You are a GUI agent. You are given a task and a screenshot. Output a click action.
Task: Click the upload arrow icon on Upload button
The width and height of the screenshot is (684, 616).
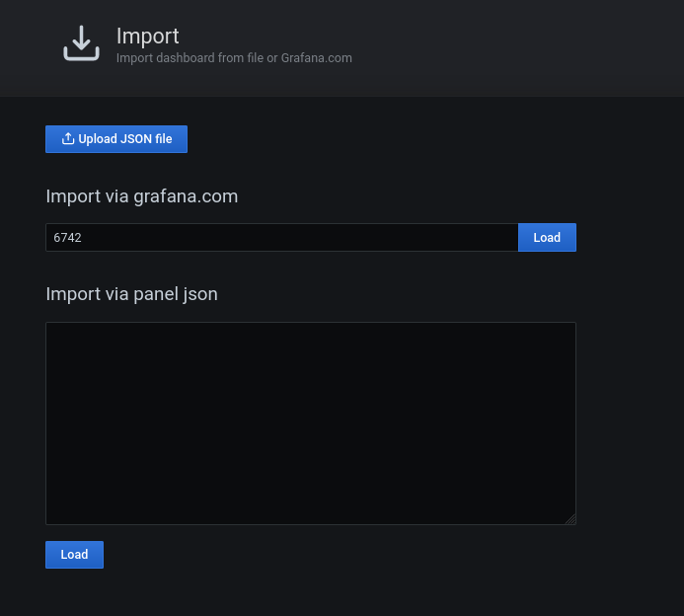[67, 139]
